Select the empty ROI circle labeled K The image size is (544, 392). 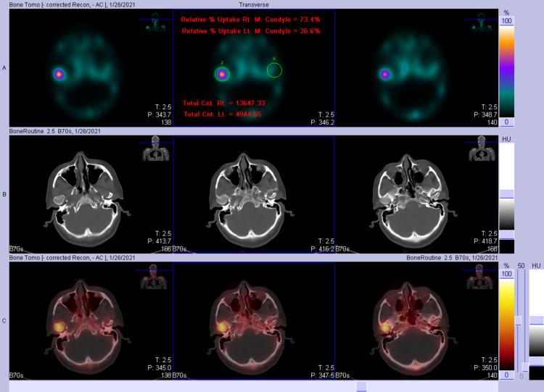[274, 70]
